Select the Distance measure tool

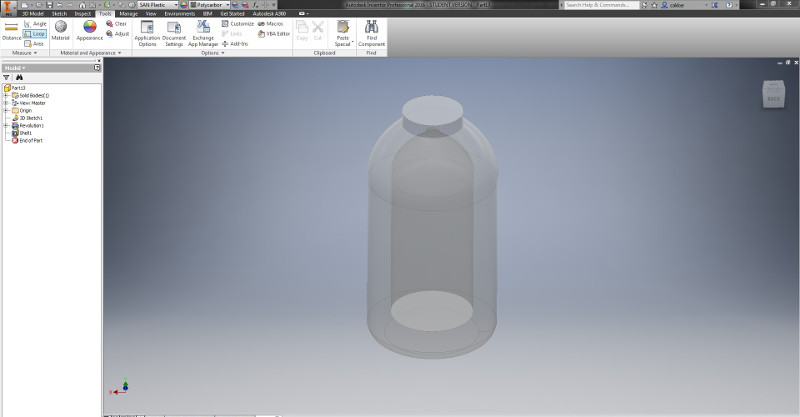click(11, 32)
